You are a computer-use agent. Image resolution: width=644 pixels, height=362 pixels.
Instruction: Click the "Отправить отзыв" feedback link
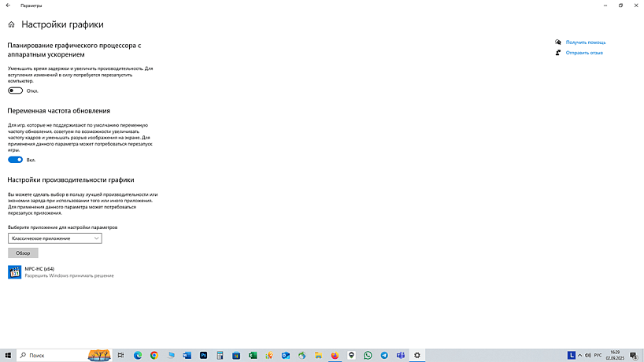pos(583,53)
